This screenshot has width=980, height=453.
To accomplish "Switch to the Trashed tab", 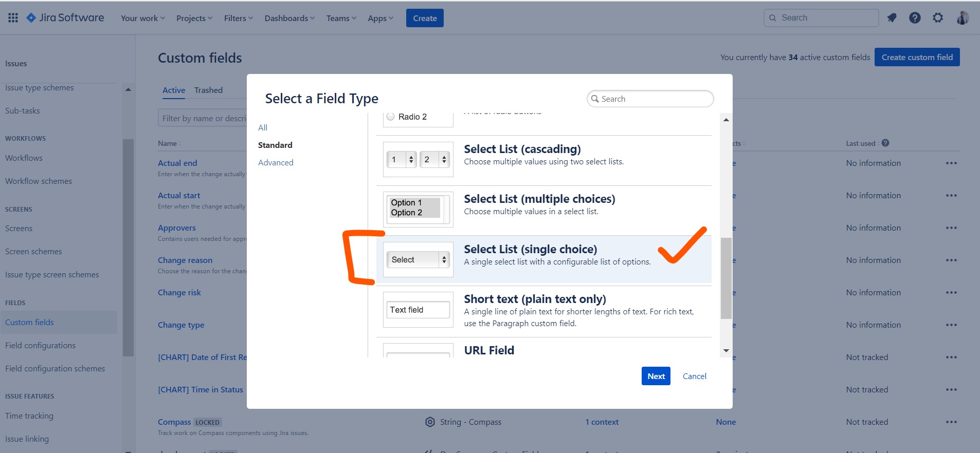I will [x=208, y=90].
